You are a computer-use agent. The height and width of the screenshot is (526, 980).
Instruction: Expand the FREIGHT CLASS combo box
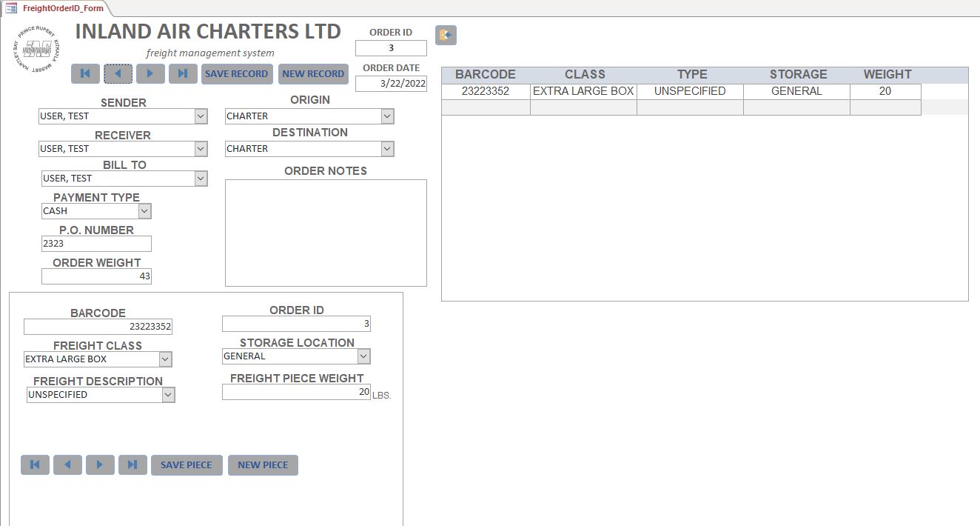(x=165, y=359)
